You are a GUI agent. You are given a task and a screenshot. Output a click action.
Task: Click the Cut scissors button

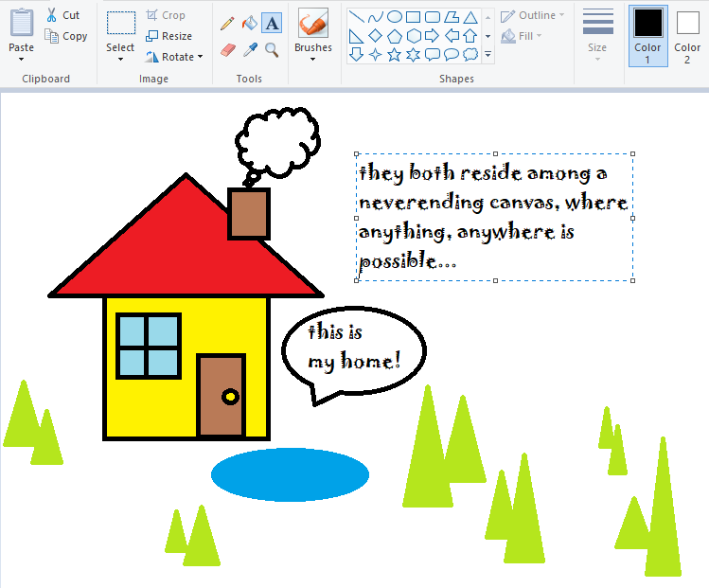(x=62, y=15)
